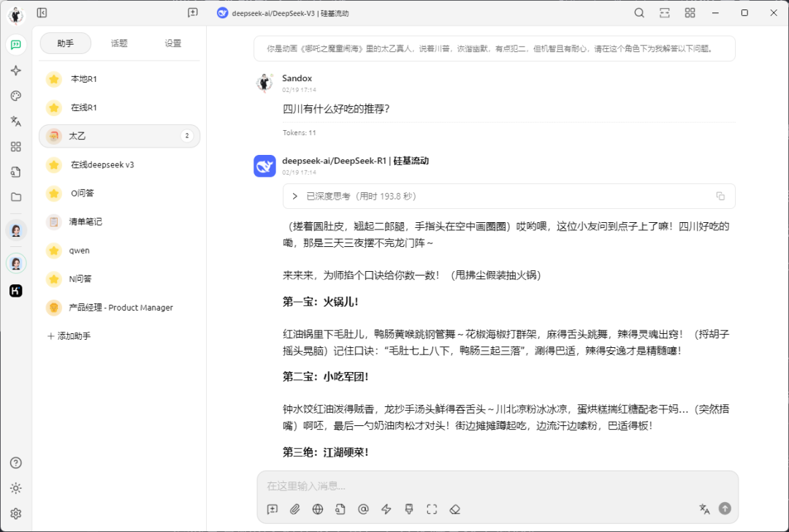
Task: Open the agents sparkle icon in sidebar
Action: pos(16,70)
